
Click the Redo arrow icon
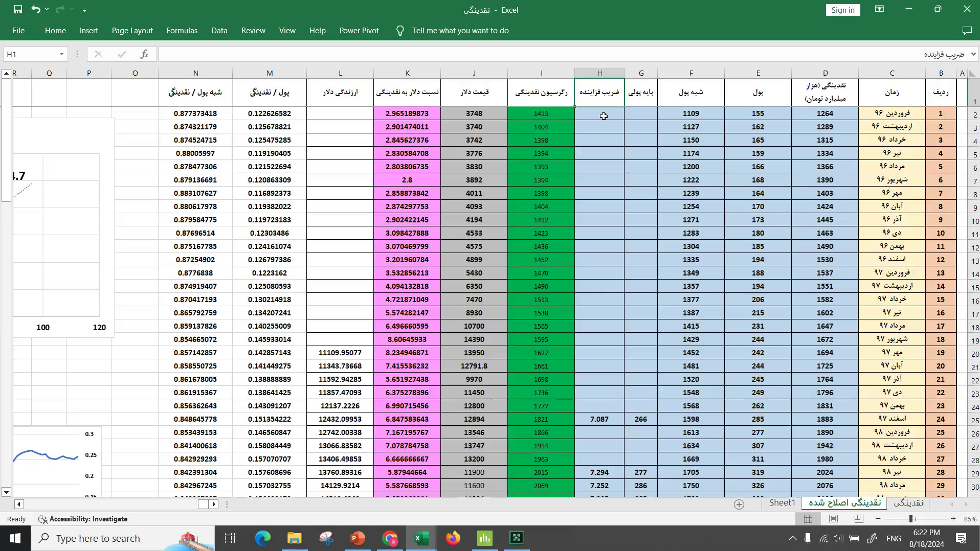coord(60,9)
